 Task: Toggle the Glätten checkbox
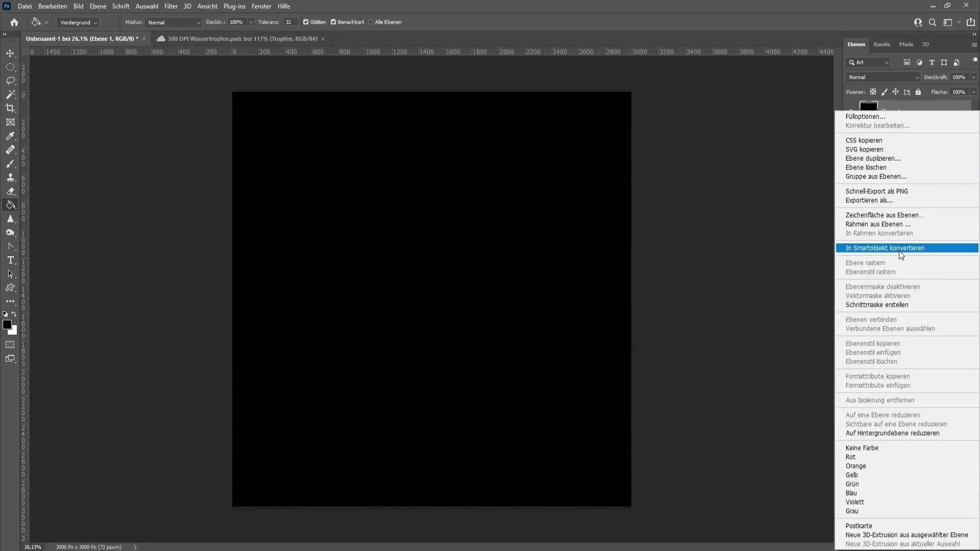click(306, 22)
